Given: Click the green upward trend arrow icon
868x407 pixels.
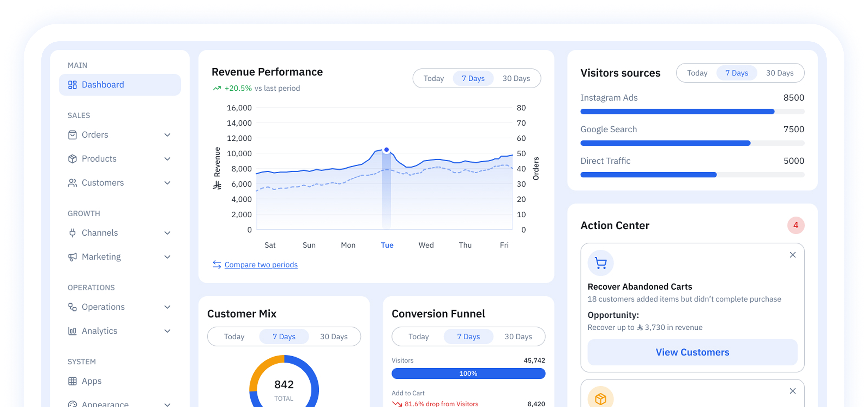Looking at the screenshot, I should coord(217,88).
